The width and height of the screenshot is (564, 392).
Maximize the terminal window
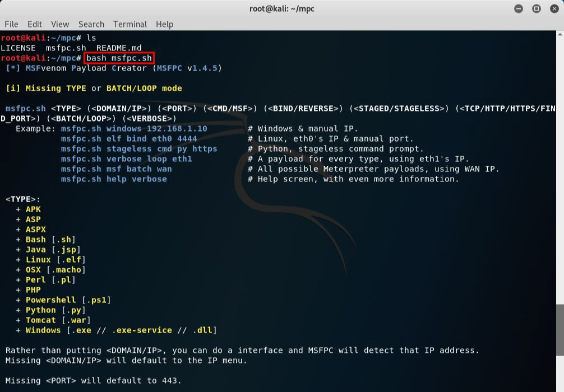(537, 8)
